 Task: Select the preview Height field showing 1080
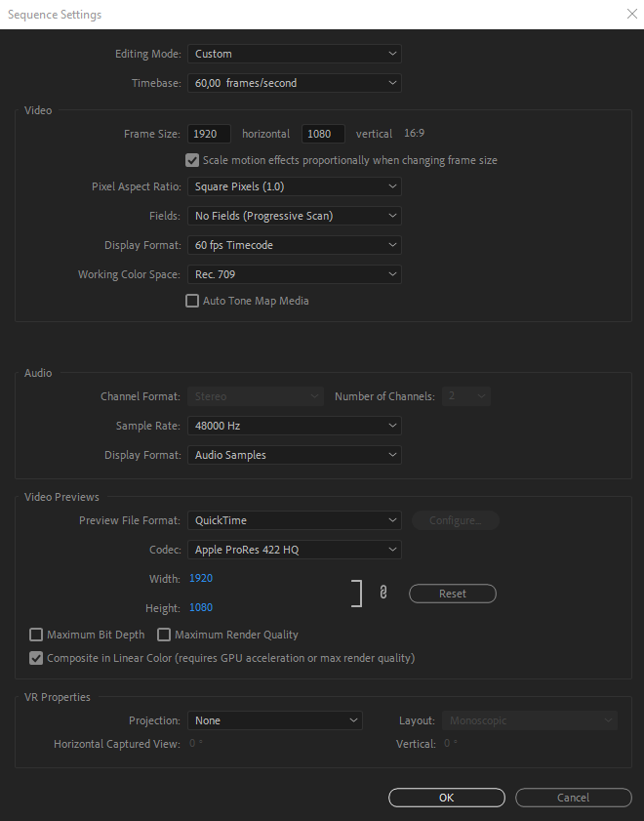(201, 607)
